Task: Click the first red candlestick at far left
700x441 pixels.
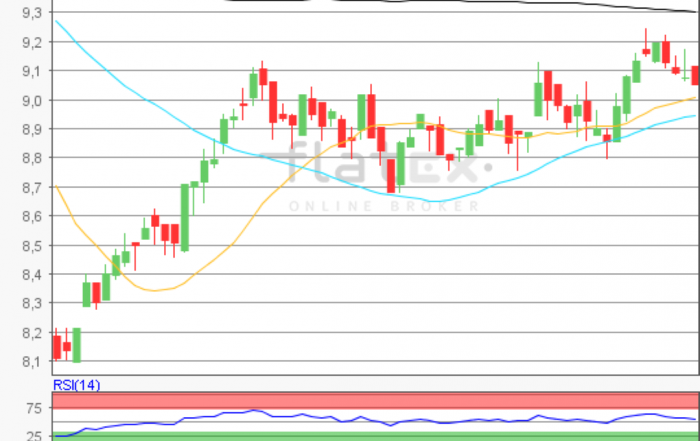Action: (x=57, y=346)
